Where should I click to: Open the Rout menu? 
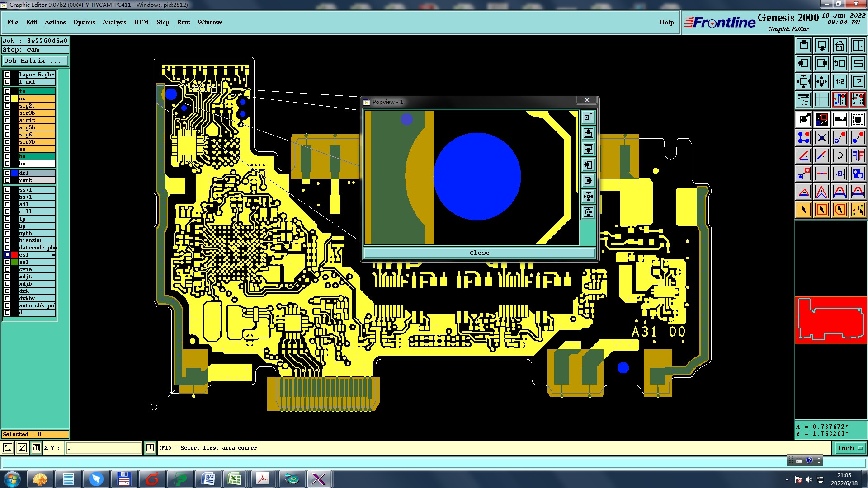(x=184, y=22)
